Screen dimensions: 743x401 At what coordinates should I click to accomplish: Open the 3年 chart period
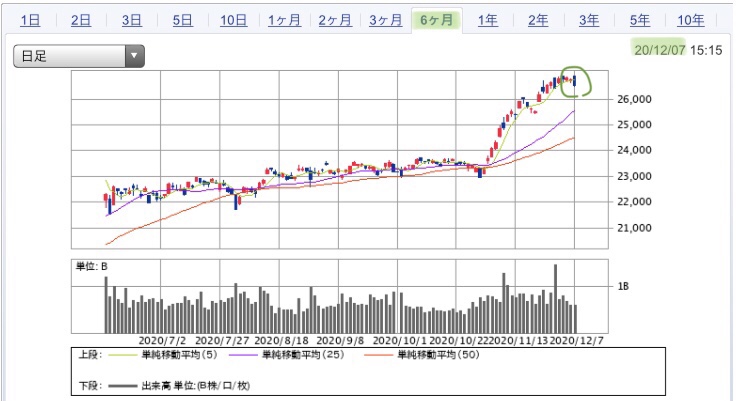tap(589, 20)
